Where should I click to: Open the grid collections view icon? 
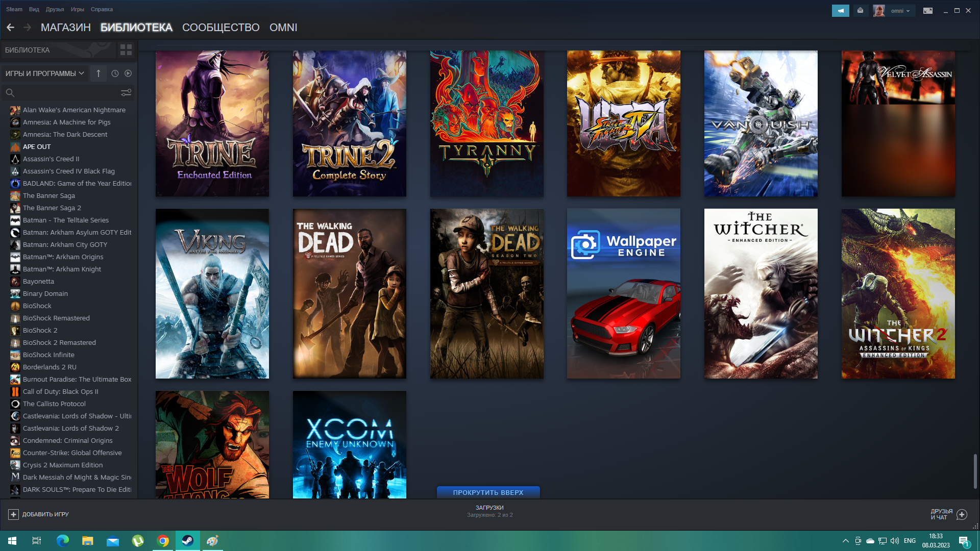click(x=126, y=50)
